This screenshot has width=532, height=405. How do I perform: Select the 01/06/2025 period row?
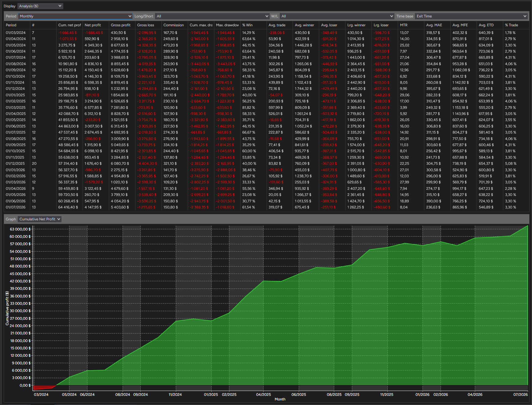click(x=267, y=126)
